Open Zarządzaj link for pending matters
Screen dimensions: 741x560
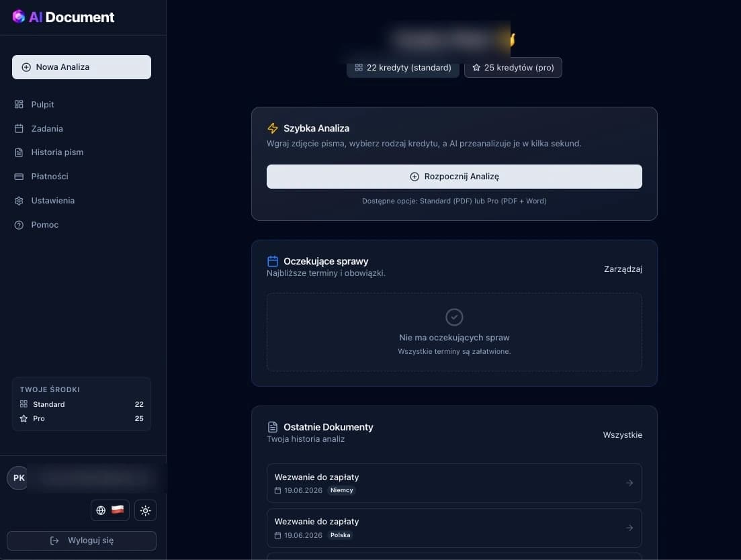coord(623,269)
